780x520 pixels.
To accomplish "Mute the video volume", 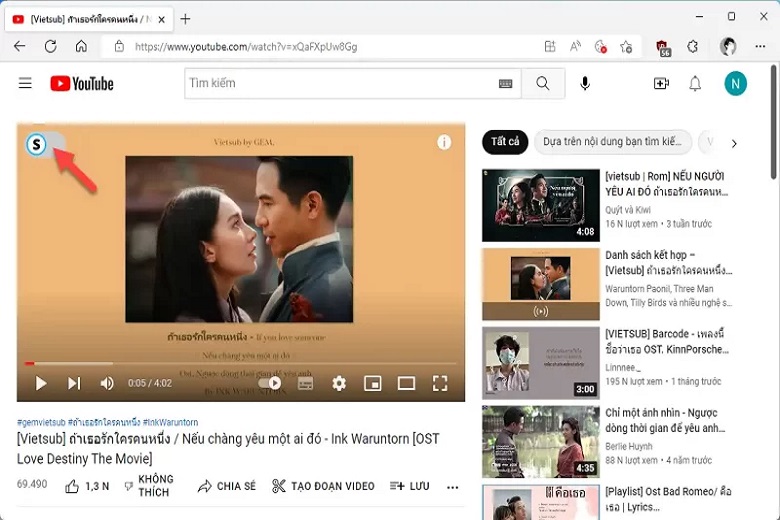I will click(107, 383).
